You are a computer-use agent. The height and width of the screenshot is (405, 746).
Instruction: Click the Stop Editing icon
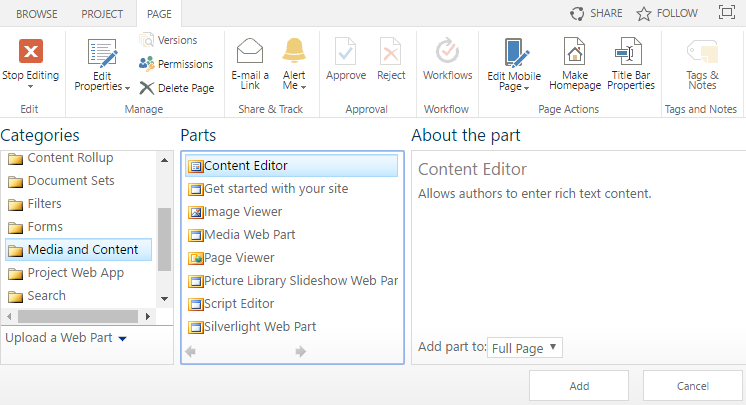pyautogui.click(x=31, y=51)
